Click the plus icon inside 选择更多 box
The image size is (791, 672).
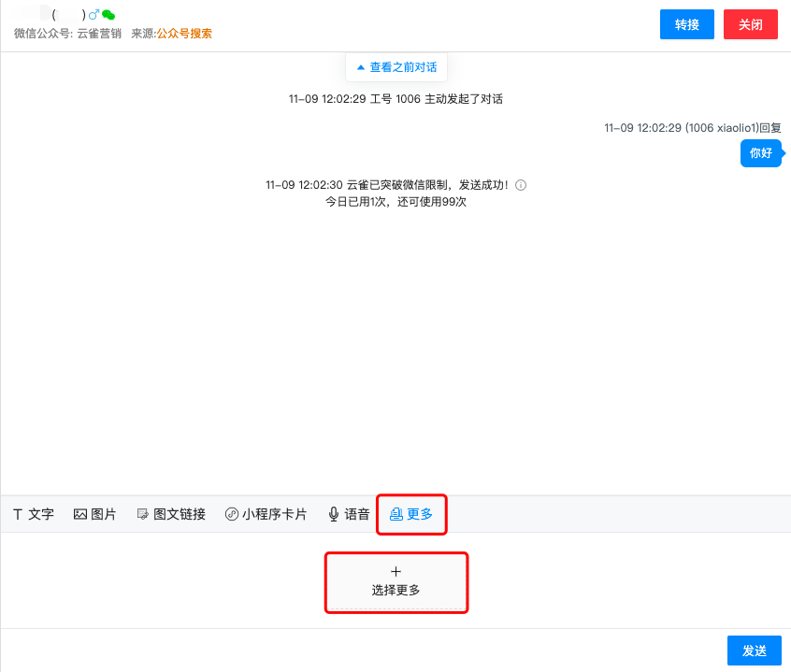tap(395, 571)
